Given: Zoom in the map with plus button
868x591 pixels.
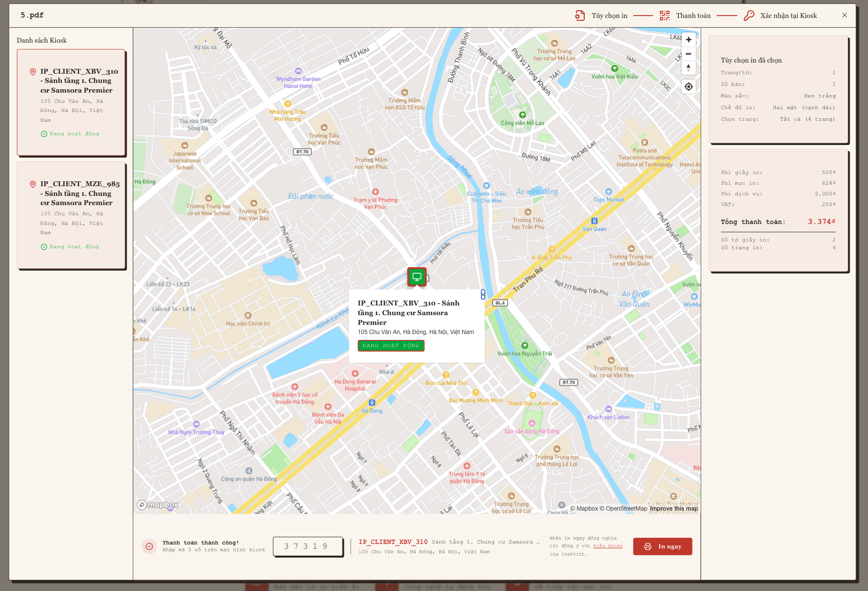Looking at the screenshot, I should point(689,40).
